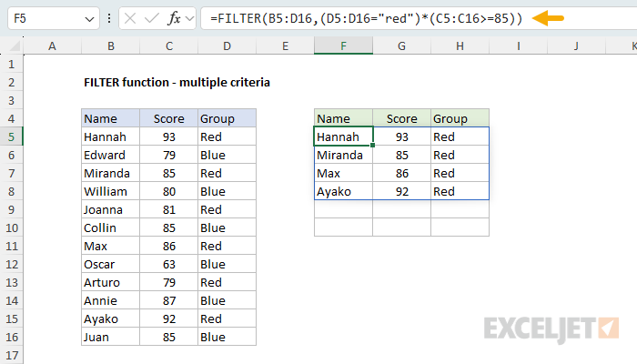Select row 16 header

pos(11,338)
